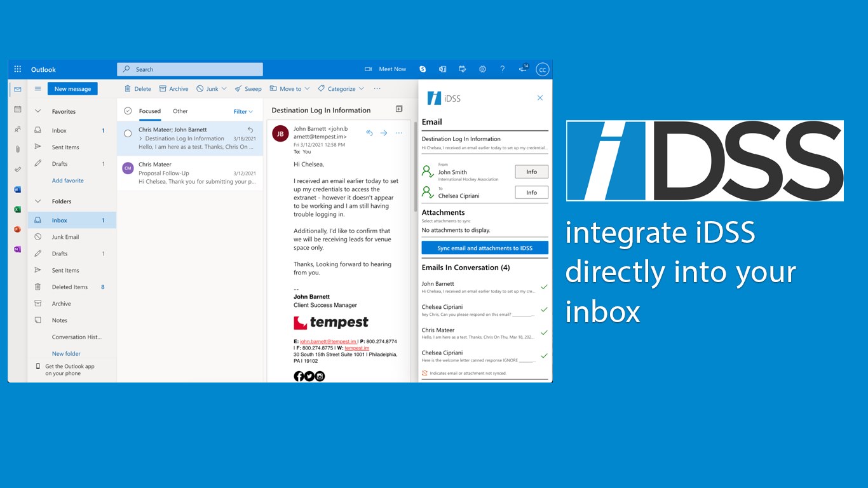Viewport: 868px width, 488px height.
Task: Close the iDSS add-in panel
Action: (x=540, y=98)
